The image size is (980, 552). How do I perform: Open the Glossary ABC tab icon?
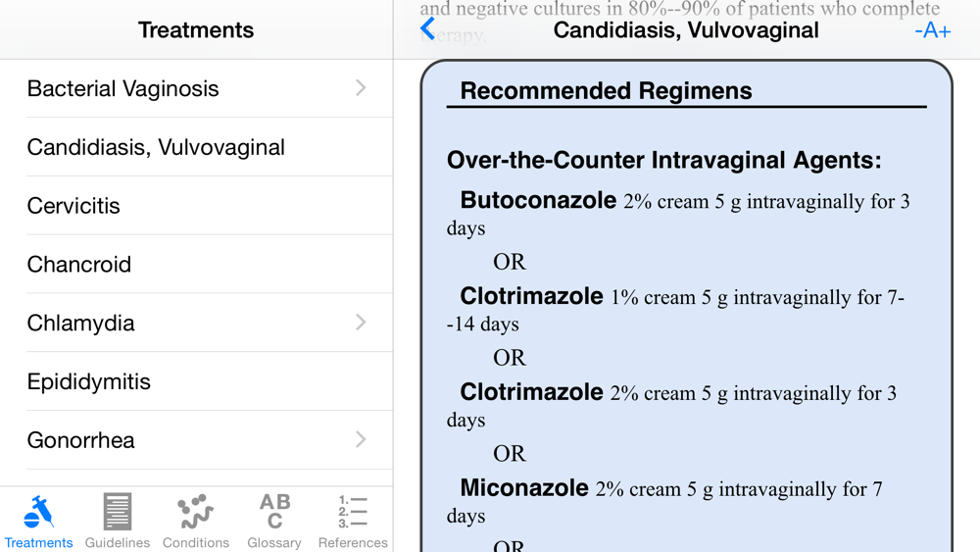click(x=274, y=512)
